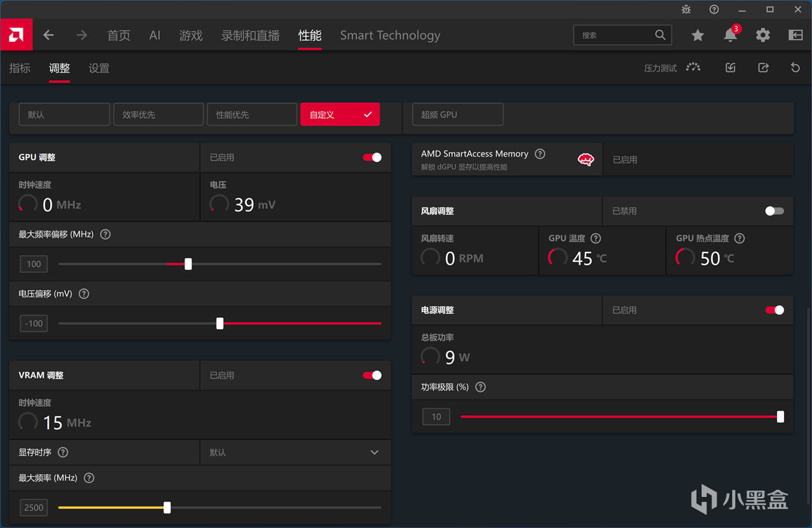Select the 调整 sub-tab

(60, 68)
